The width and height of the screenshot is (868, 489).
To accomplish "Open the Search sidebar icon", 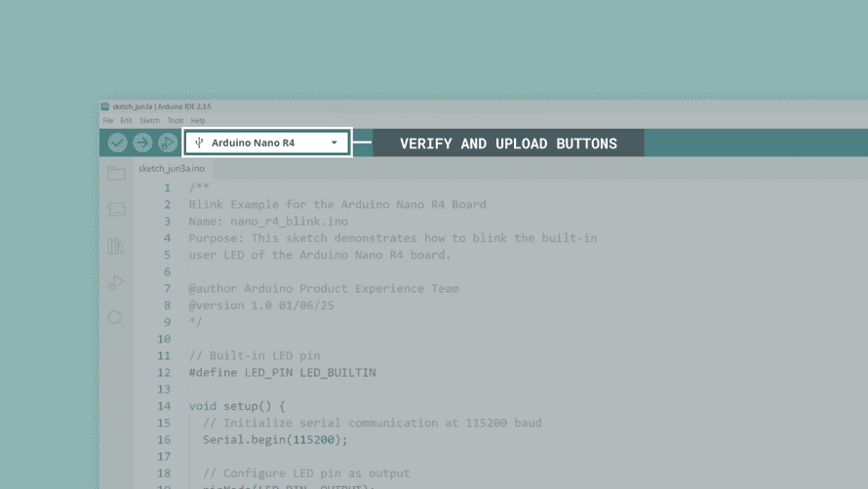I will coord(116,318).
